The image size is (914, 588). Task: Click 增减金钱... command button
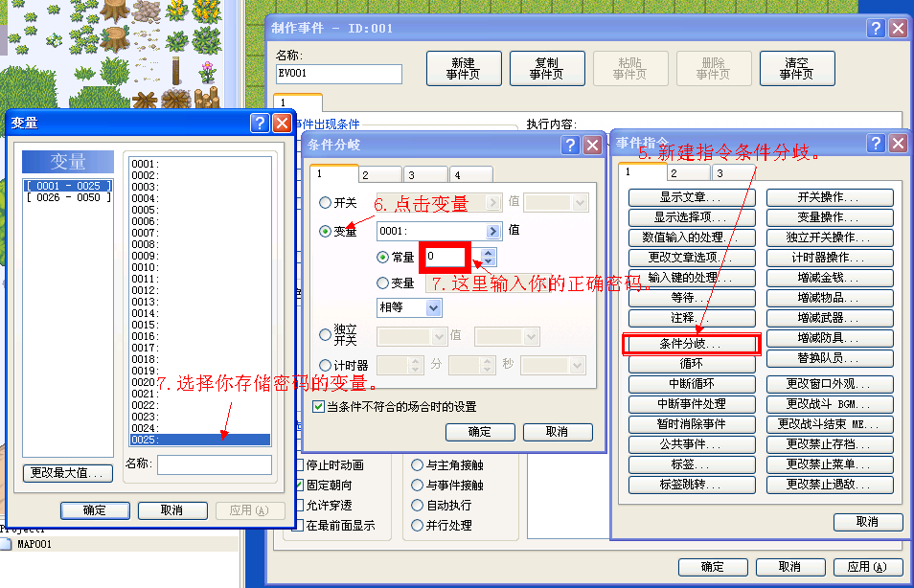click(x=830, y=278)
